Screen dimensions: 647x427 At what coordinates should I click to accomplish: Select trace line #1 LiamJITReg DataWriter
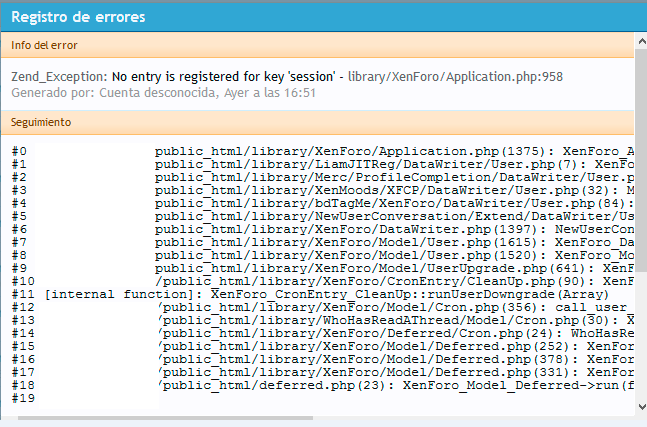coord(390,164)
